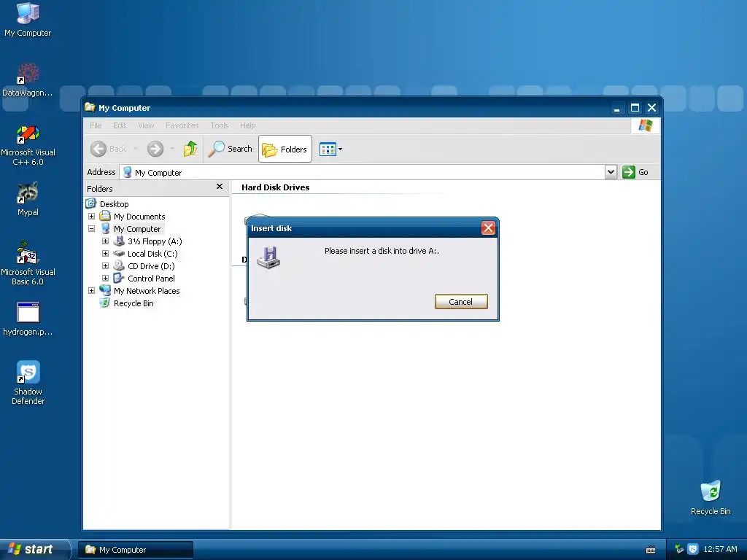Viewport: 747px width, 560px height.
Task: Expand My Documents tree node
Action: click(91, 216)
